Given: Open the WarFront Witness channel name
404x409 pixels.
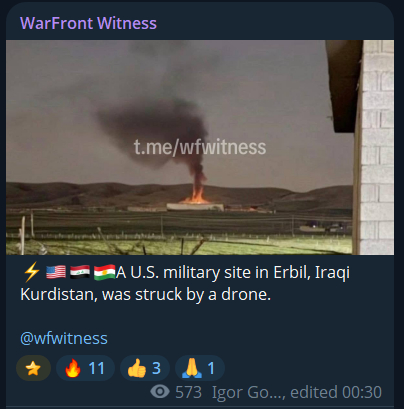Looking at the screenshot, I should pyautogui.click(x=88, y=23).
